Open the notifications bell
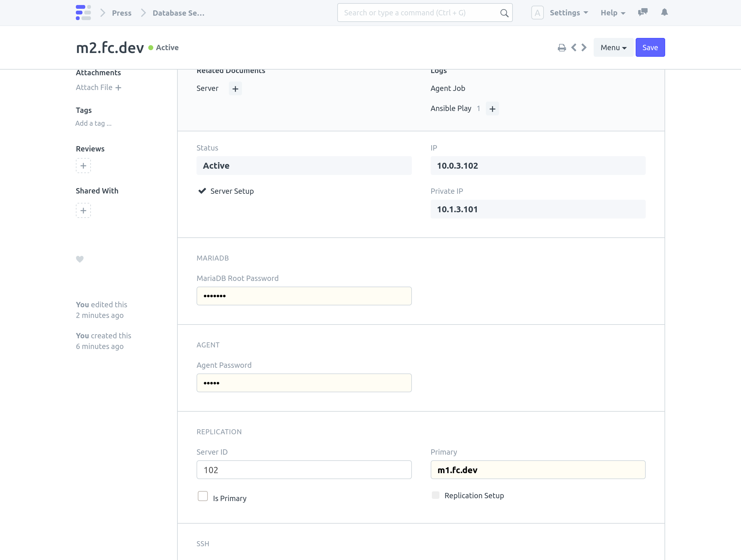This screenshot has height=560, width=741. 664,13
